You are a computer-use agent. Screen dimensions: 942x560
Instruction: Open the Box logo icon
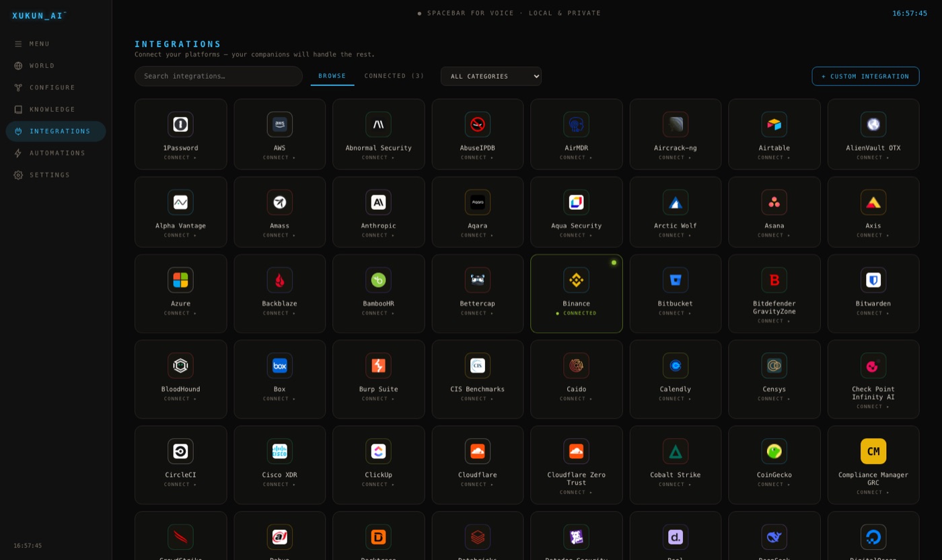[x=279, y=366]
